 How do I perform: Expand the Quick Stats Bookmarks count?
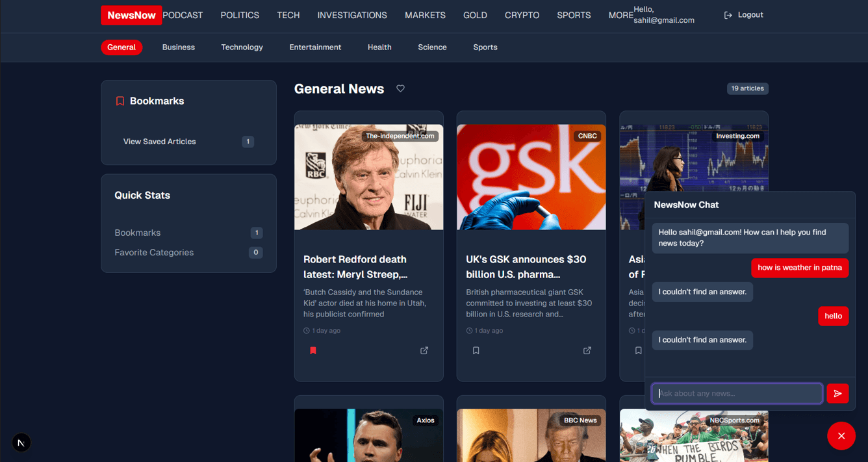pyautogui.click(x=256, y=233)
